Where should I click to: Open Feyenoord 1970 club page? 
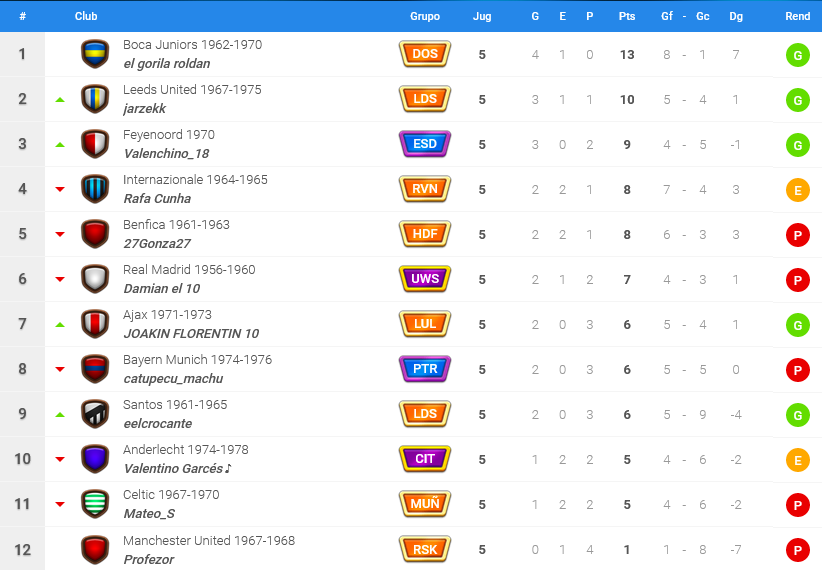169,135
